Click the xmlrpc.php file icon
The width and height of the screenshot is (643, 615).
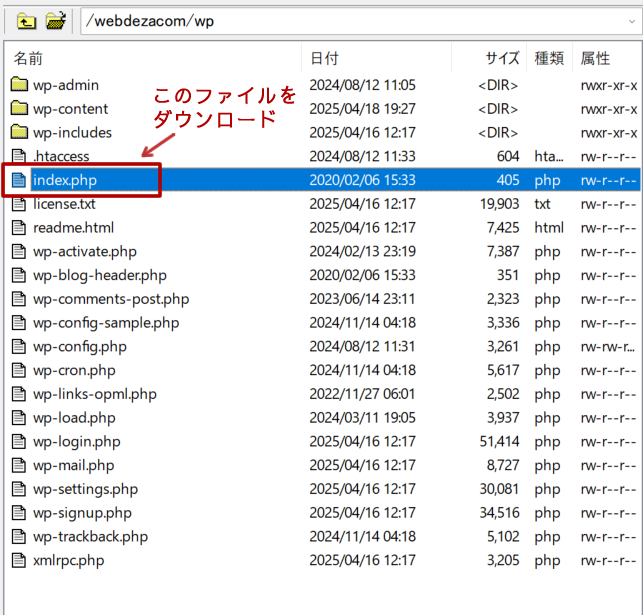18,560
